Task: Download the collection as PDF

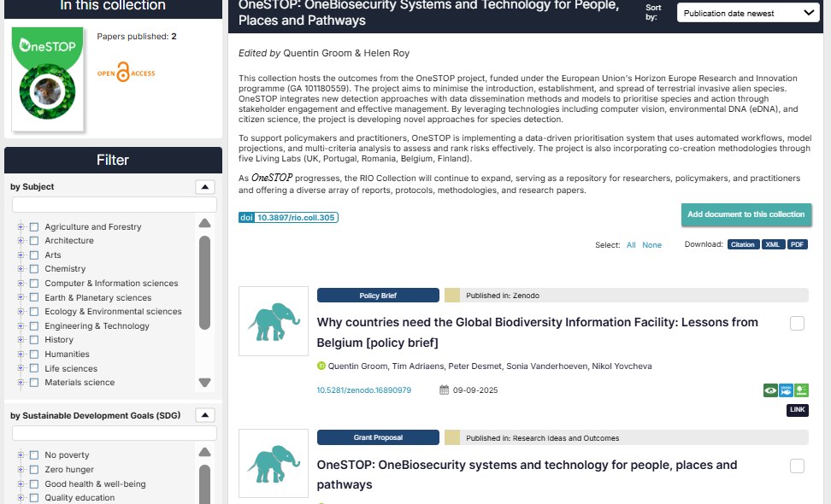Action: click(797, 245)
